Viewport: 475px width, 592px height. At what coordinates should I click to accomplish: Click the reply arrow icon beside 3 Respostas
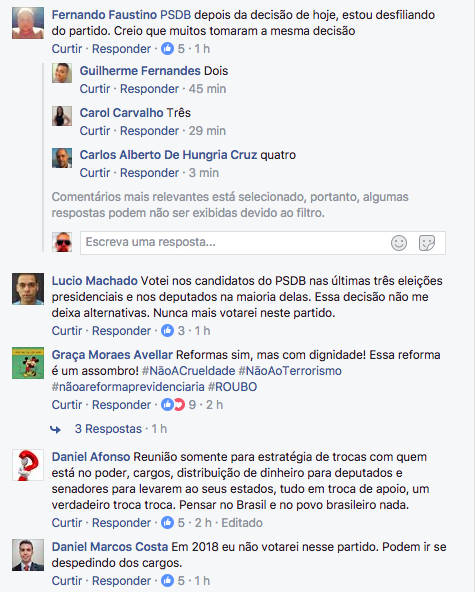(x=56, y=429)
